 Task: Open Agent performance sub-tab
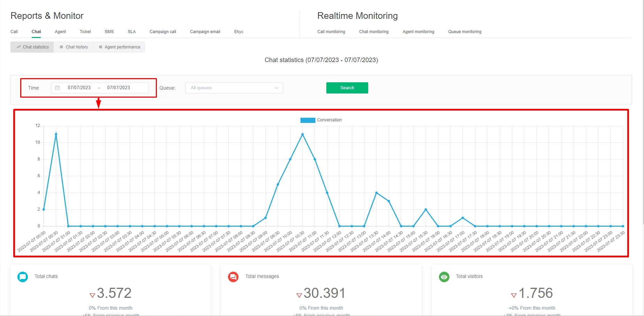pos(119,47)
